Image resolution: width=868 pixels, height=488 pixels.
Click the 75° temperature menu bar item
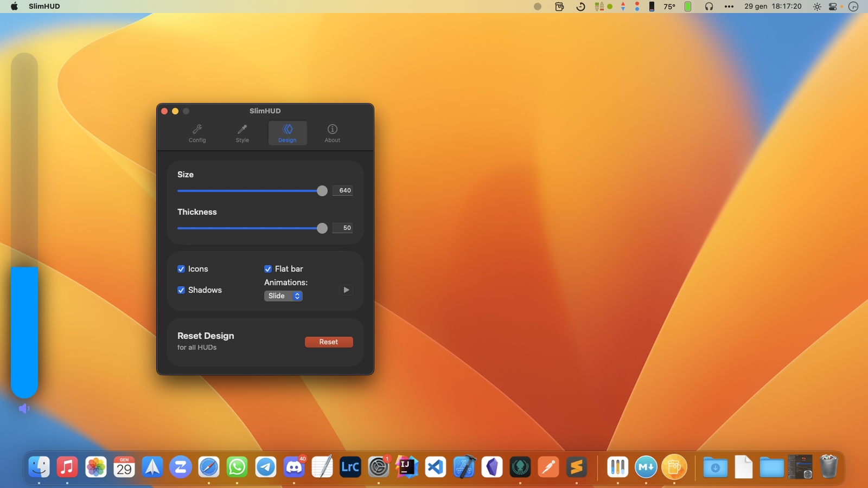pos(669,7)
